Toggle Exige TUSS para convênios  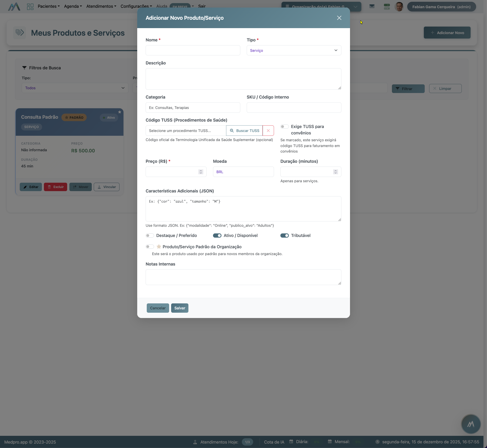284,126
